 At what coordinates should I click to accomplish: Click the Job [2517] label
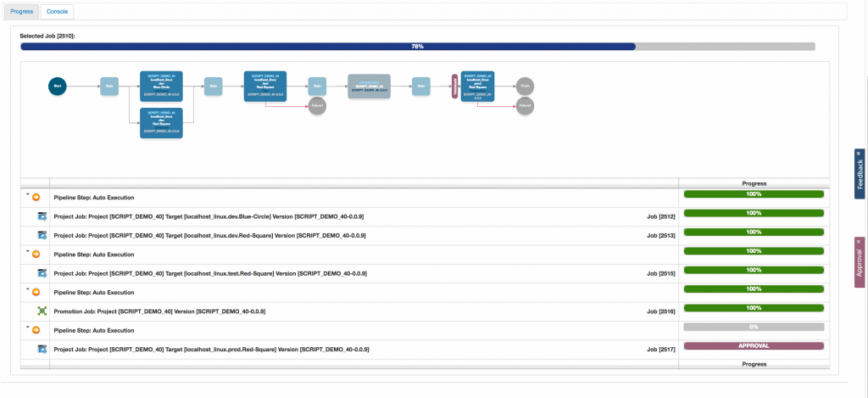pos(661,350)
